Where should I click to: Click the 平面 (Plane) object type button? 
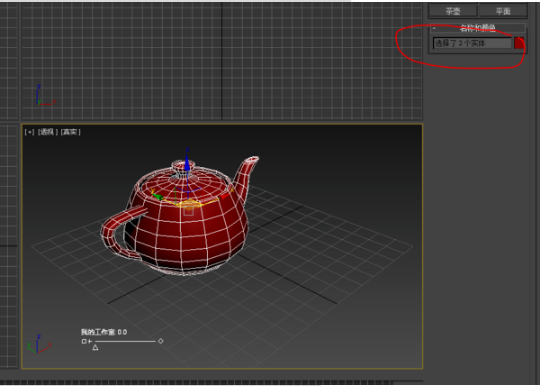click(x=503, y=11)
